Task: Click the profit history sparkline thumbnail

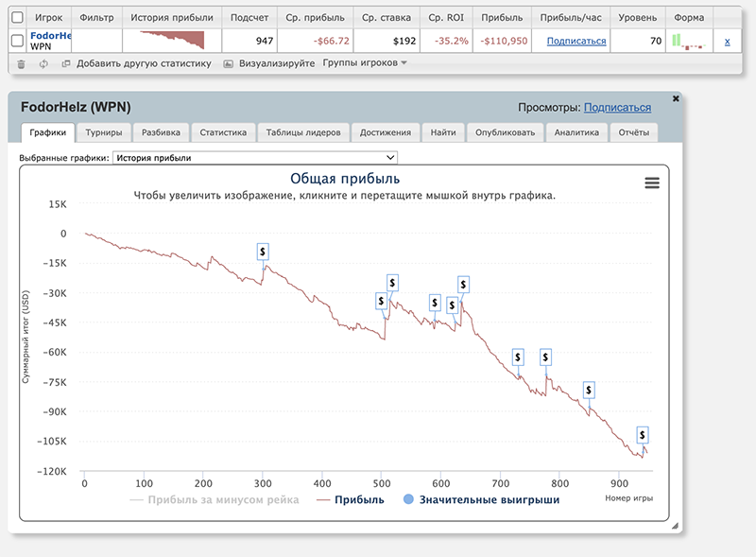Action: pyautogui.click(x=172, y=41)
